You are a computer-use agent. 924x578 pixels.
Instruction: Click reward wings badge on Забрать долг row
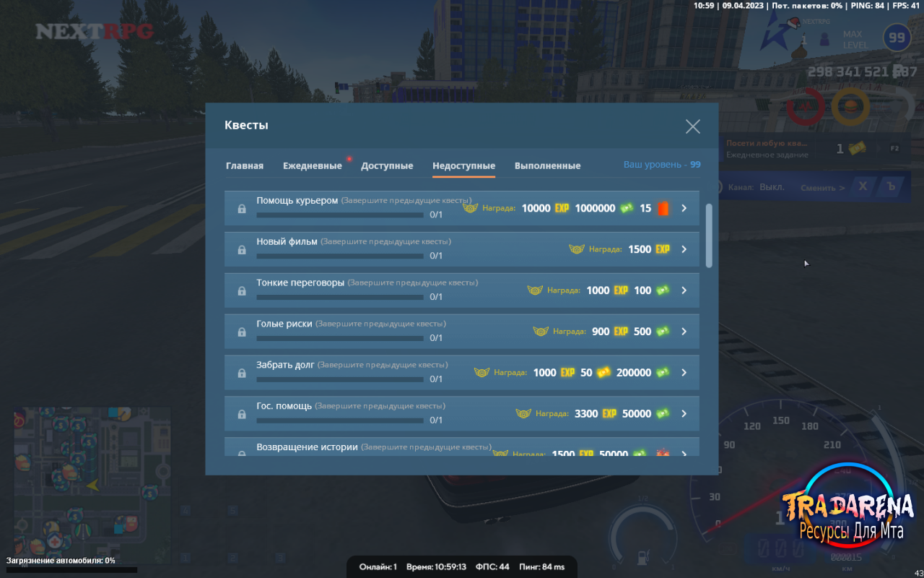481,373
